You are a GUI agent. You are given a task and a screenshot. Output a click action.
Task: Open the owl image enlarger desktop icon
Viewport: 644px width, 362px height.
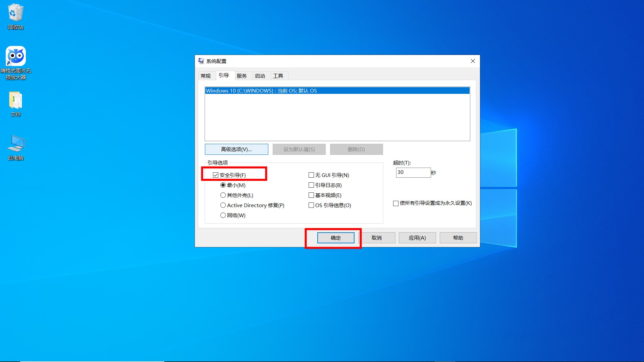pos(15,56)
